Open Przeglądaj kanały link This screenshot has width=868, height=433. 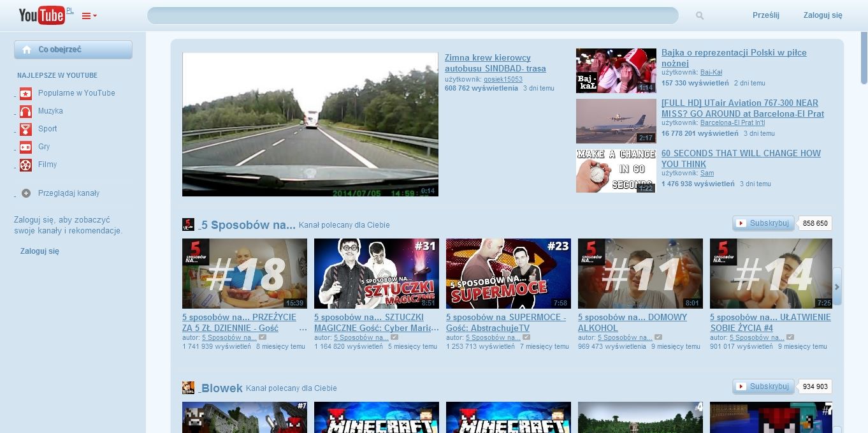tap(69, 193)
